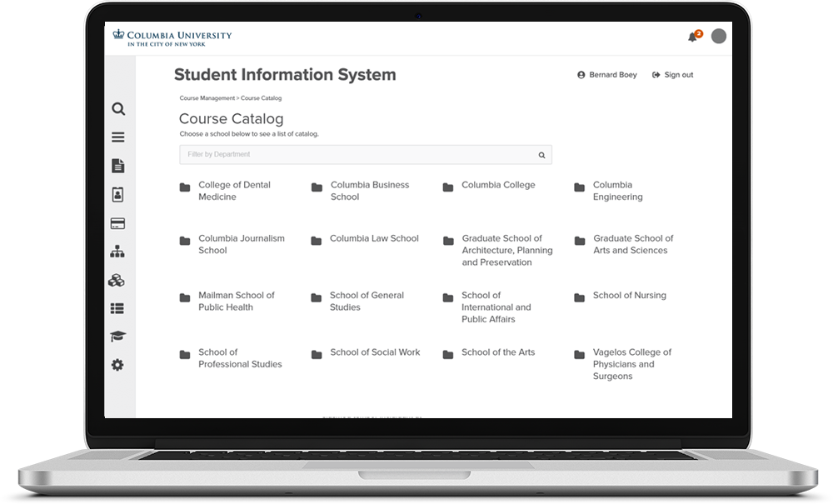833x504 pixels.
Task: Open the settings gear icon in sidebar
Action: click(x=117, y=365)
